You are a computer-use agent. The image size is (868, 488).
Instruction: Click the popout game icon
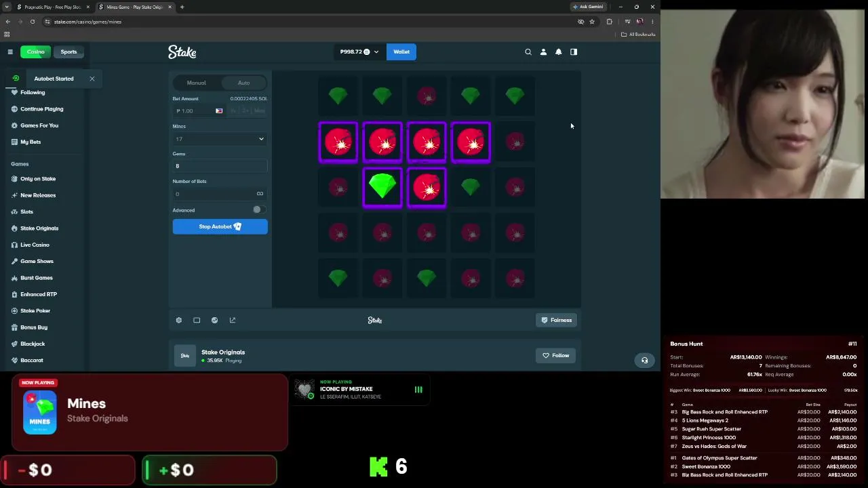pyautogui.click(x=233, y=320)
